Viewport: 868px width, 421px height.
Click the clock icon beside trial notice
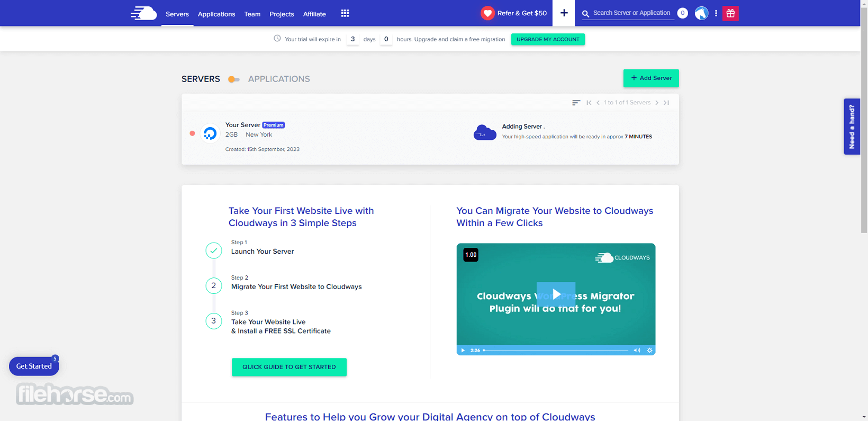(x=277, y=38)
